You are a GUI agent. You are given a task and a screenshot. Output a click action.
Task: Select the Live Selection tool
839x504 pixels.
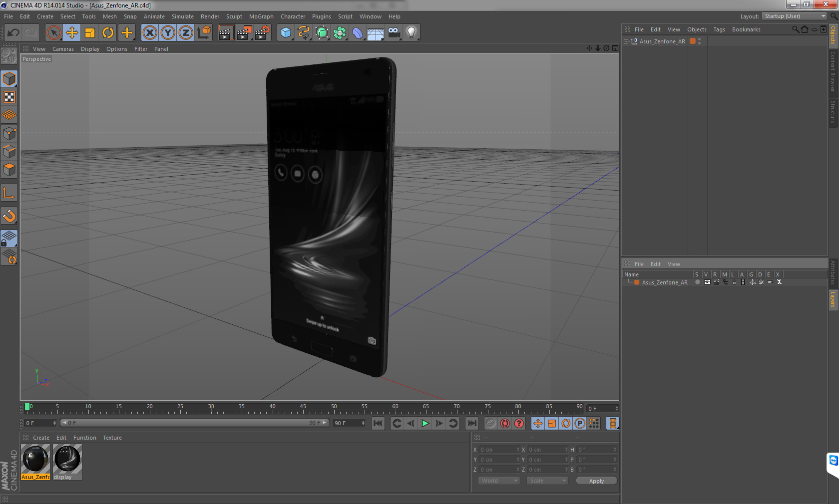53,33
